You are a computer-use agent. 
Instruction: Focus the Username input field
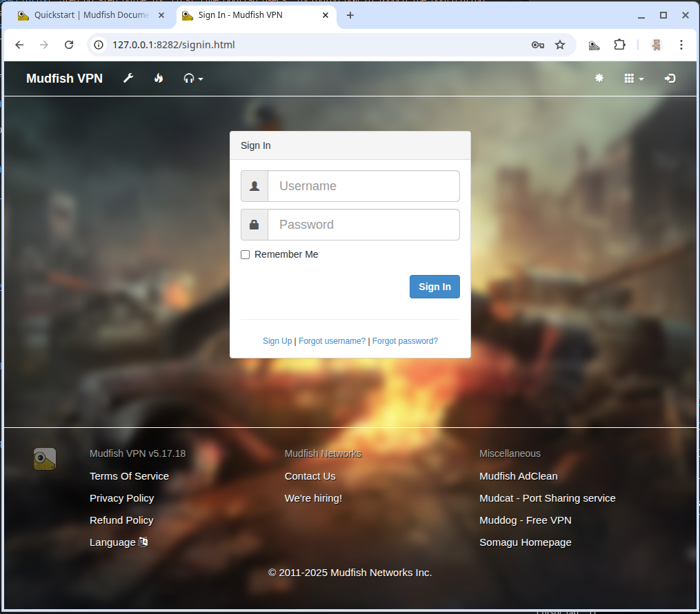point(363,186)
